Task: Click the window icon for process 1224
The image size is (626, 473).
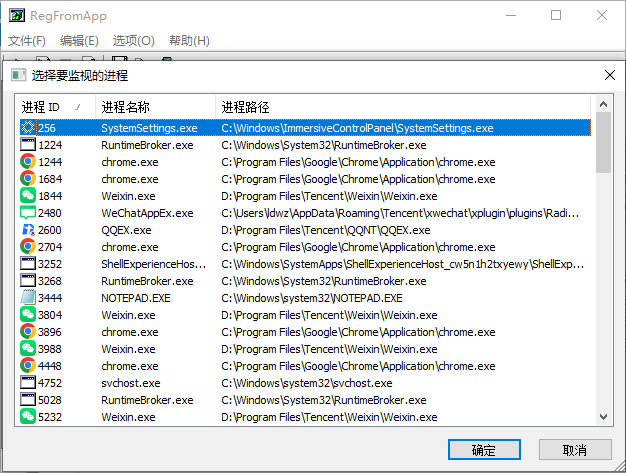Action: click(28, 144)
